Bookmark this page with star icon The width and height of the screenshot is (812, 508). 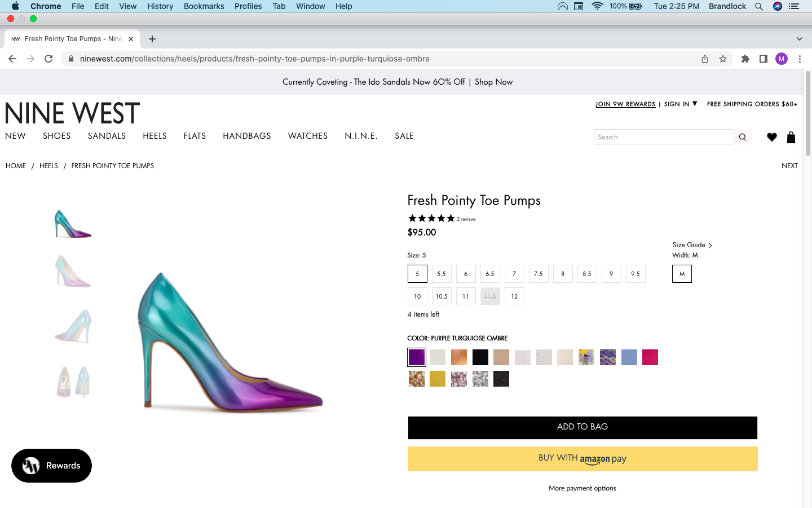click(x=723, y=59)
